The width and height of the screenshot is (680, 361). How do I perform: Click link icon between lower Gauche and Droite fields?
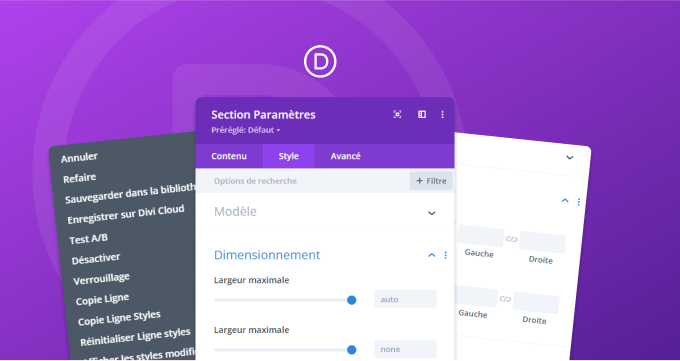coord(505,299)
